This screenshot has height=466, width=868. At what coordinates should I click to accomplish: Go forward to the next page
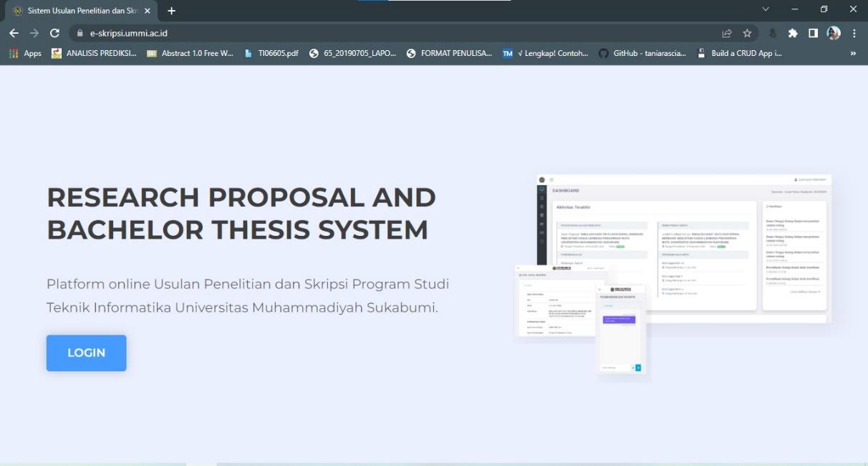pos(34,33)
